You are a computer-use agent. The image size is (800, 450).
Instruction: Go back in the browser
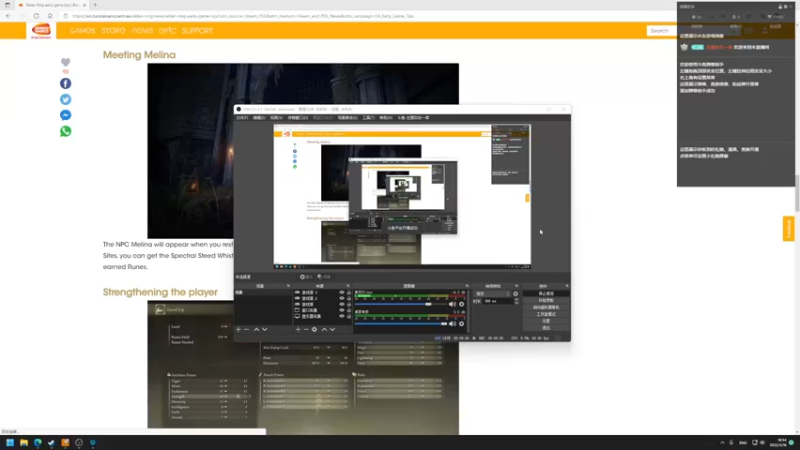click(8, 16)
